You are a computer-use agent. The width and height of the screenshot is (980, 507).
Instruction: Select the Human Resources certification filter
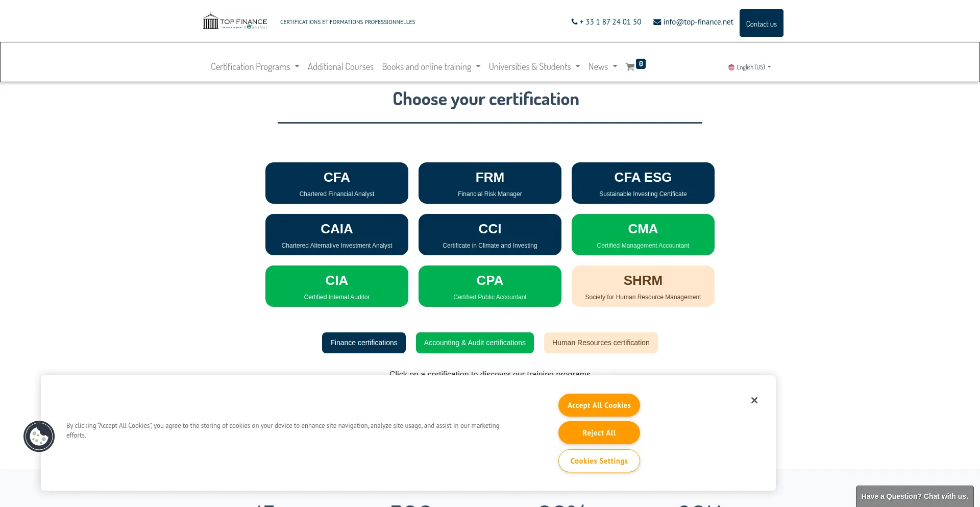click(x=601, y=343)
